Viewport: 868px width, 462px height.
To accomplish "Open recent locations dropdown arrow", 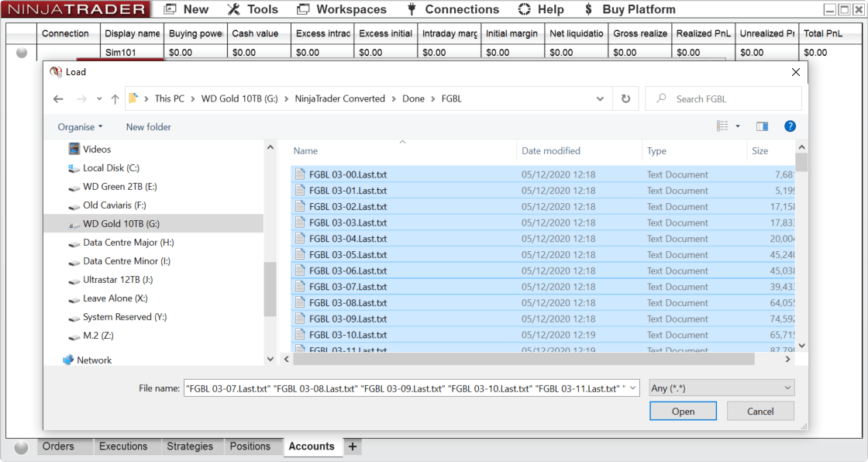I will 99,98.
